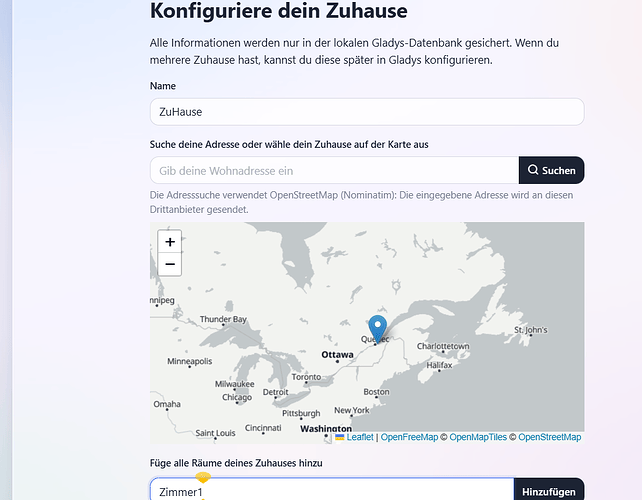Screen dimensions: 642x500
Task: Zoom out on the map
Action: [170, 264]
